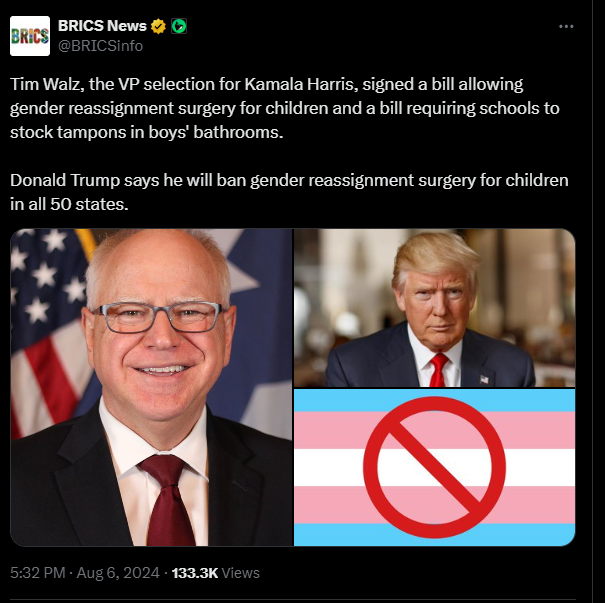The image size is (605, 603).
Task: Enlarge the Tim Walz portrait photo
Action: point(152,387)
